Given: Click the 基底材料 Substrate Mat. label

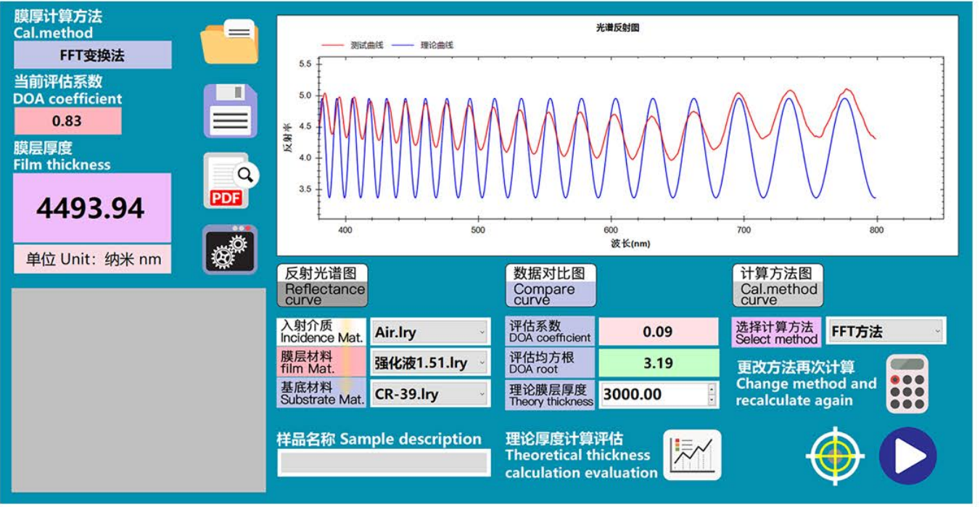Looking at the screenshot, I should 322,394.
